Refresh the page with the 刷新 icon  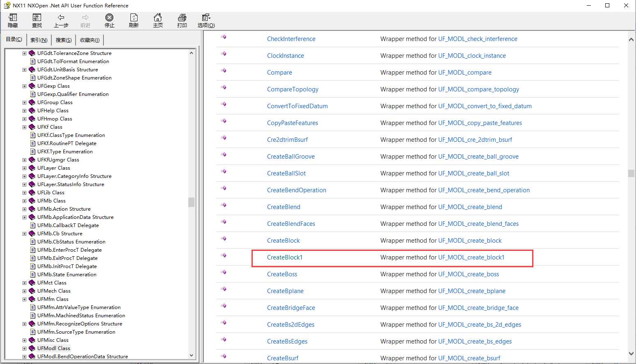point(134,17)
